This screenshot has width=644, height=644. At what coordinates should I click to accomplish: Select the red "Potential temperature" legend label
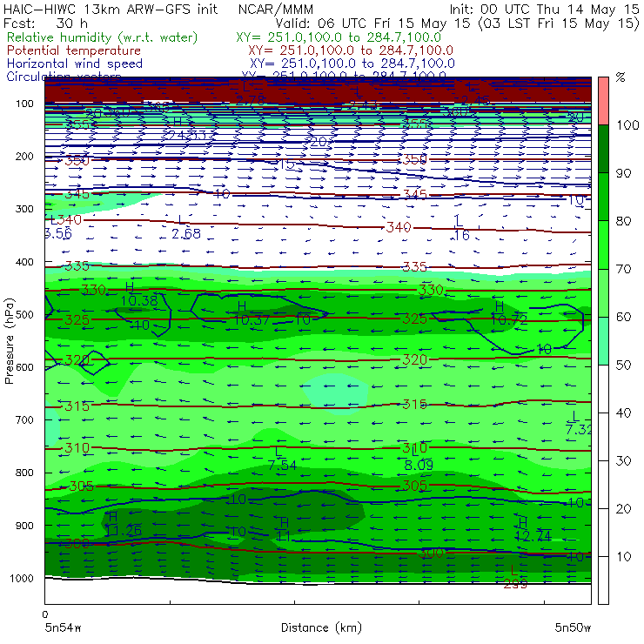tap(73, 50)
